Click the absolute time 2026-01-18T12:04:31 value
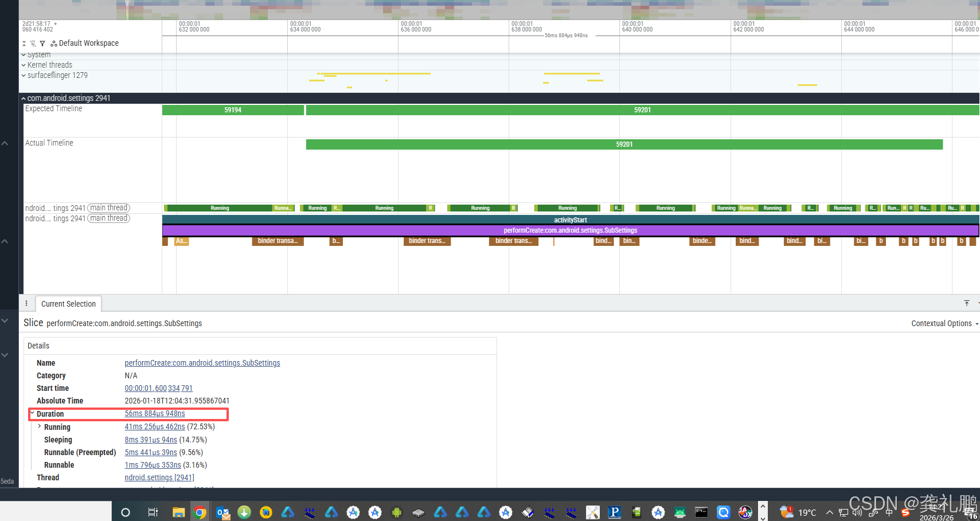Image resolution: width=980 pixels, height=521 pixels. (177, 401)
